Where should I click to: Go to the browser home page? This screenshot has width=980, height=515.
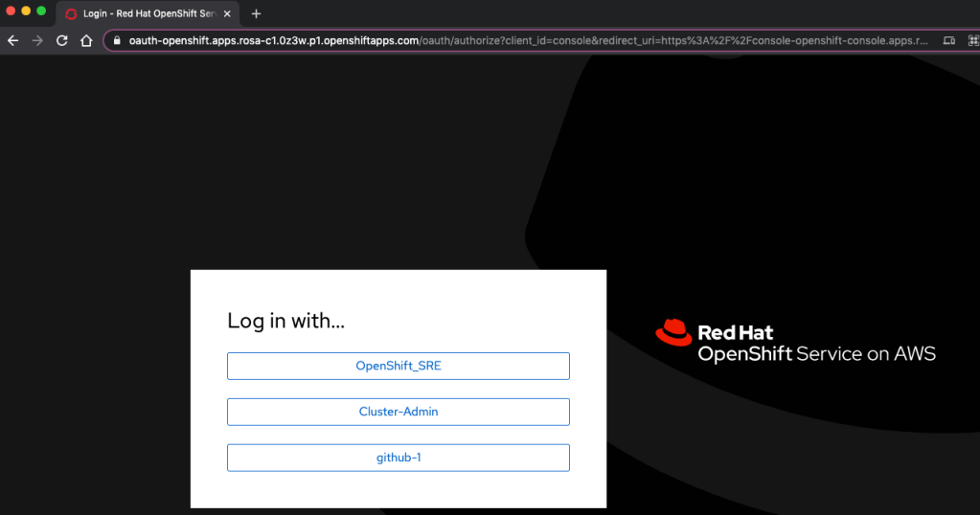click(86, 41)
